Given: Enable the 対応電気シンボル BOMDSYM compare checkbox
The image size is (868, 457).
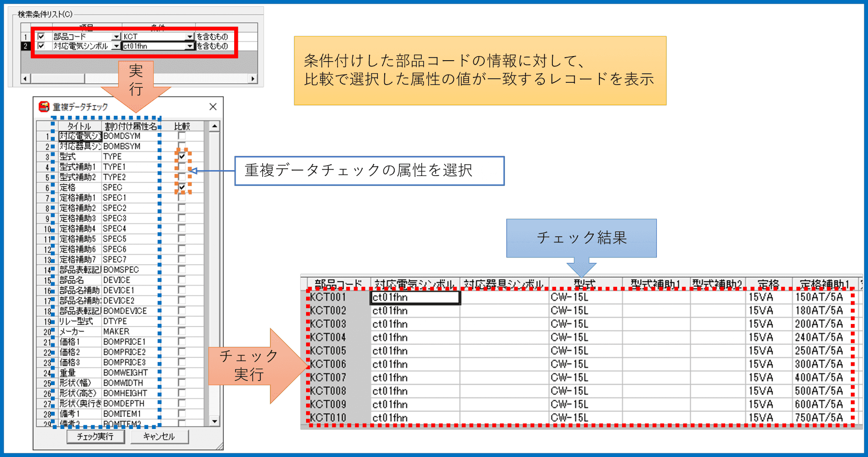Looking at the screenshot, I should pyautogui.click(x=182, y=136).
